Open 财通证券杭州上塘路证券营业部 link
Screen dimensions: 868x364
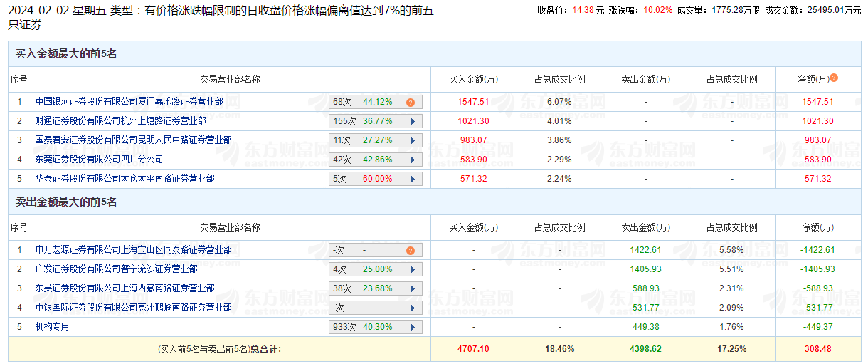pos(121,121)
